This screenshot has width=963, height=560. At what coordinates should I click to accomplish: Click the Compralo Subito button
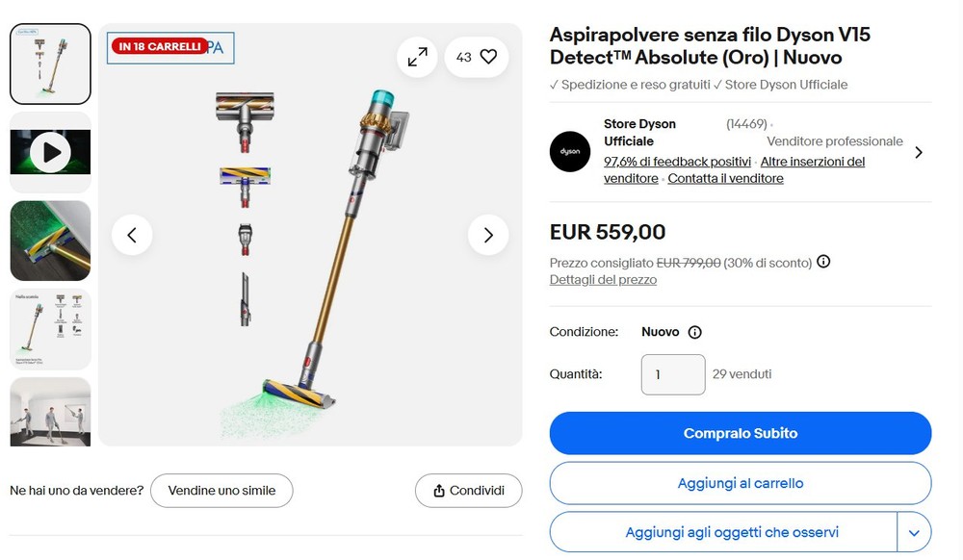click(x=740, y=433)
